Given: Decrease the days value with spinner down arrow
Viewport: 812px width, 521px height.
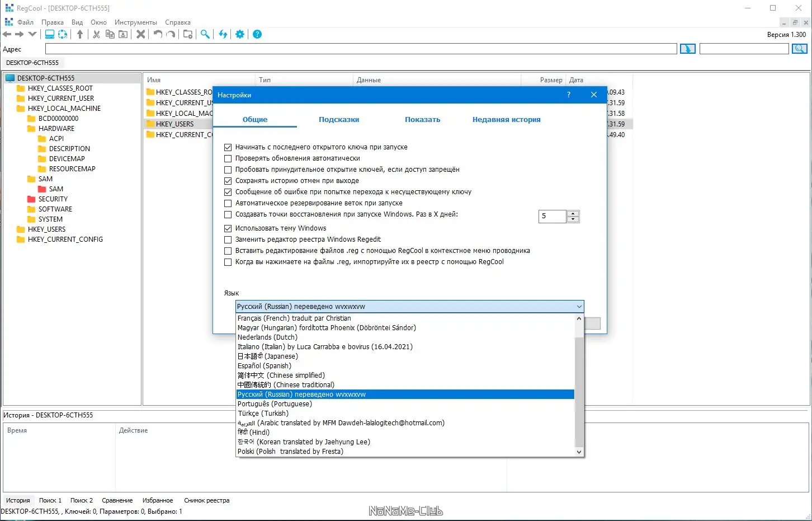Looking at the screenshot, I should (x=573, y=219).
